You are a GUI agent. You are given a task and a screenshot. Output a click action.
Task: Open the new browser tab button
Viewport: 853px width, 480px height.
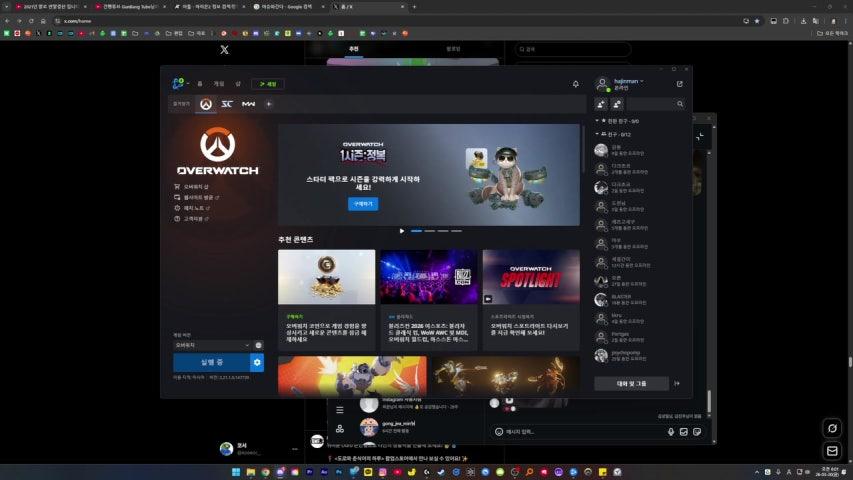point(414,7)
